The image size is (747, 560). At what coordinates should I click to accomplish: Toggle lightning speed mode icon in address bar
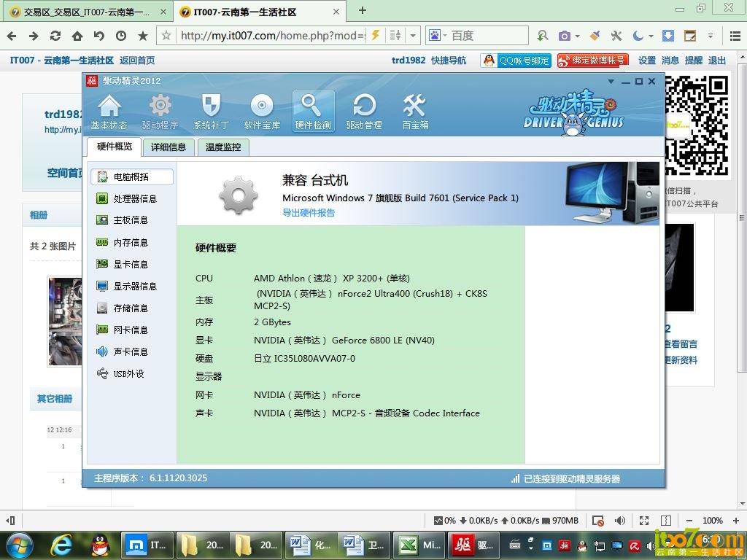click(376, 36)
